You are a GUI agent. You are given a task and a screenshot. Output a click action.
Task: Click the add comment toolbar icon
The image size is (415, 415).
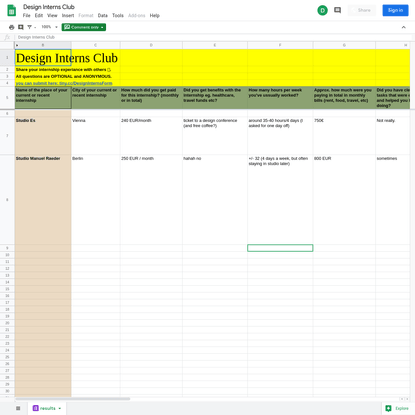tap(21, 27)
